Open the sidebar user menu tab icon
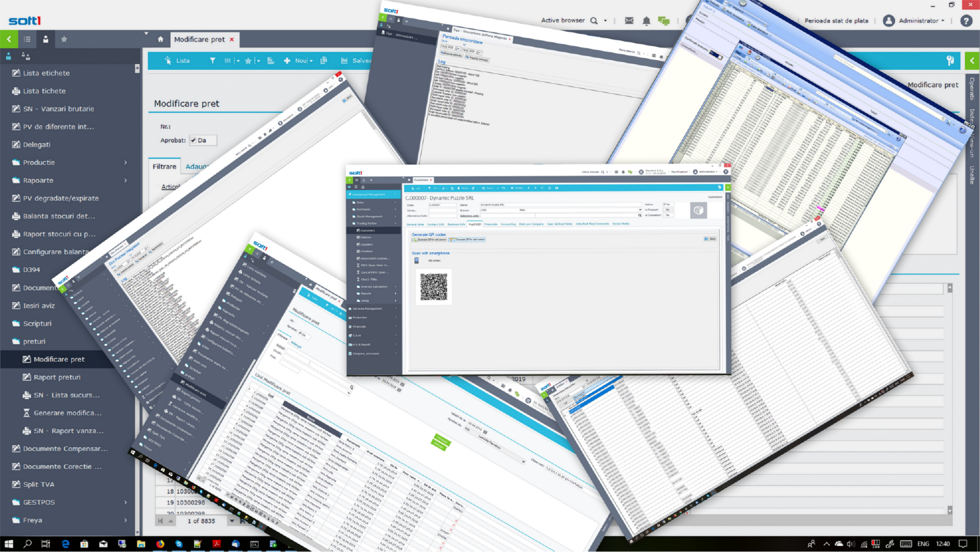Viewport: 980px width, 552px height. tap(46, 40)
